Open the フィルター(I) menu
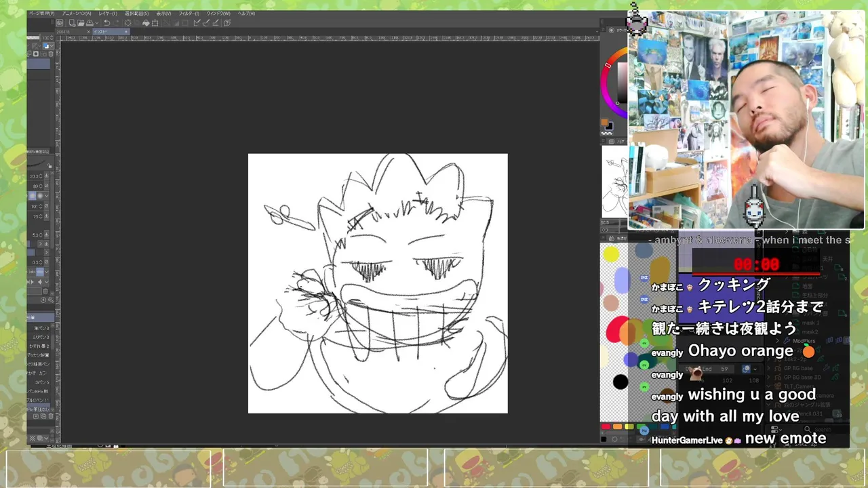 tap(189, 14)
